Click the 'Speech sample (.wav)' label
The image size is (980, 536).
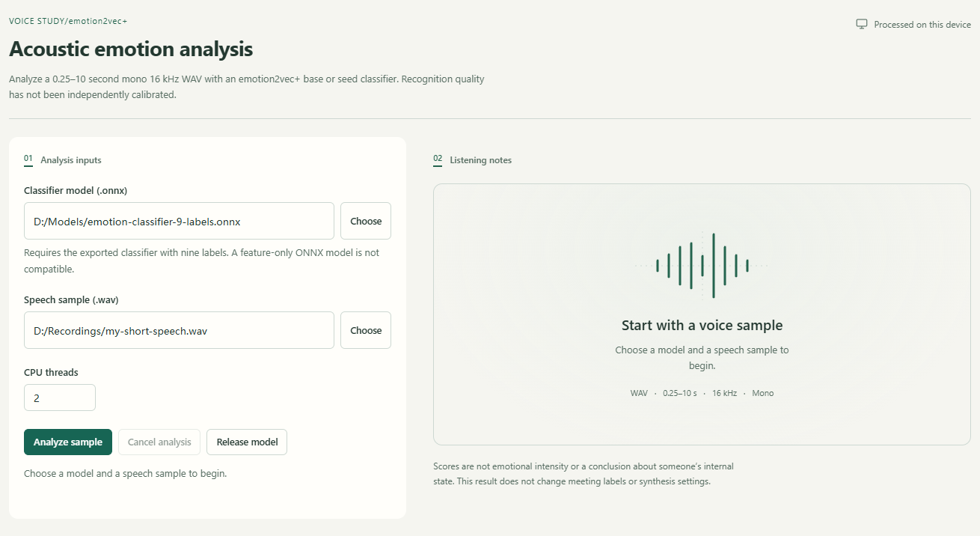pos(71,299)
